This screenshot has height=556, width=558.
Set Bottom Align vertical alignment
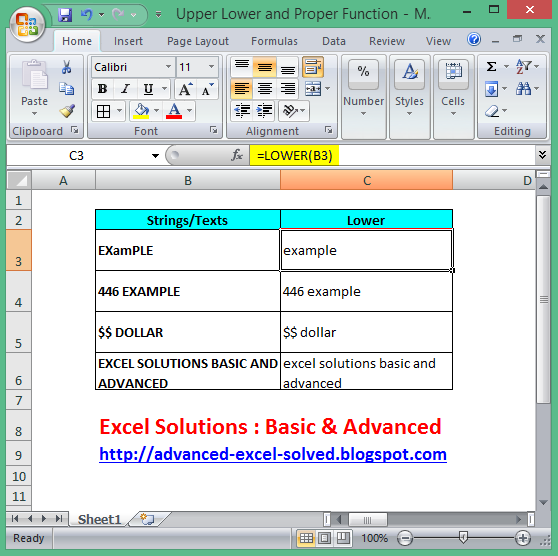click(x=288, y=67)
